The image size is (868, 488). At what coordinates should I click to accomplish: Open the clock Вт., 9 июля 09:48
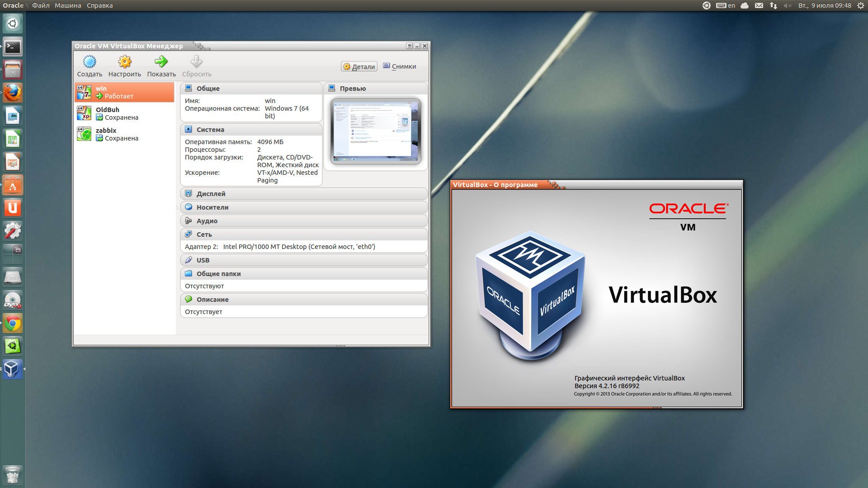(x=825, y=5)
